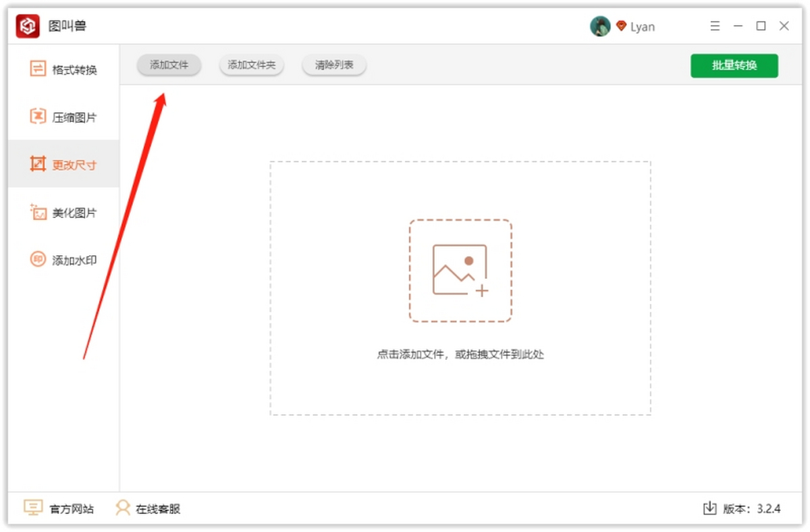This screenshot has width=810, height=532.
Task: Click the dashed file drop area text
Action: [460, 354]
